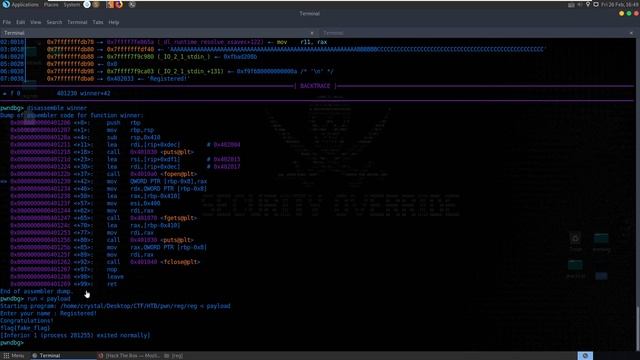Open the terminal File menu
640x360 pixels.
click(x=7, y=22)
